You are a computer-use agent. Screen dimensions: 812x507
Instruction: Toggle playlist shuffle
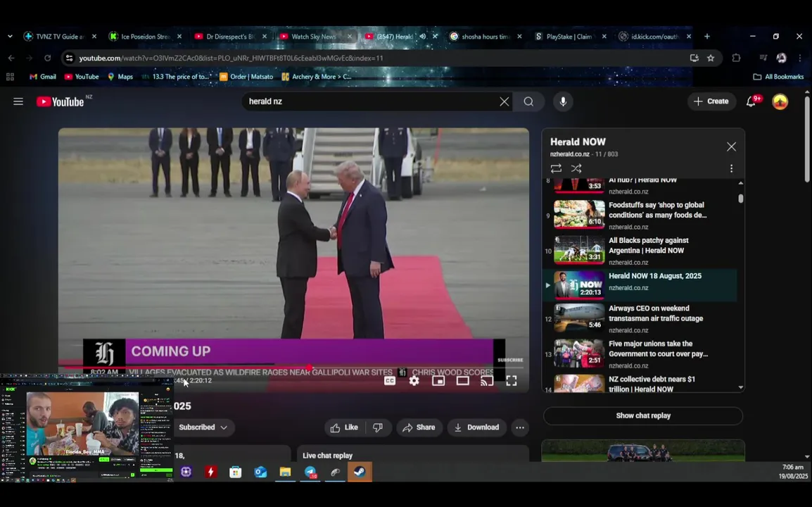[576, 168]
